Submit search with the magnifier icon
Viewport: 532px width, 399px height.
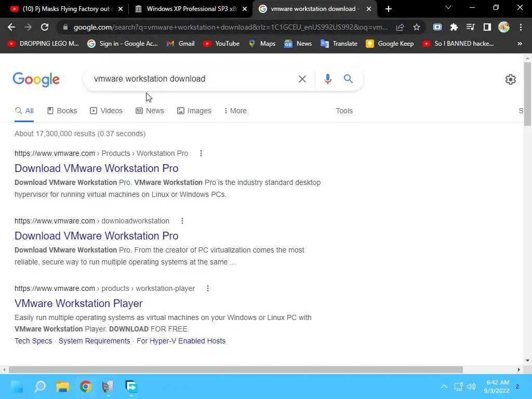[348, 79]
